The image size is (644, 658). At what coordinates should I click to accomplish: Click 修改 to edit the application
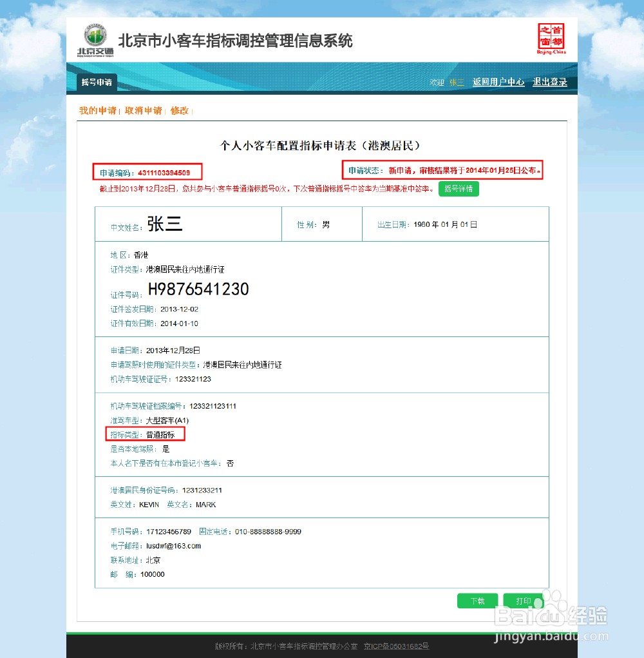point(180,110)
